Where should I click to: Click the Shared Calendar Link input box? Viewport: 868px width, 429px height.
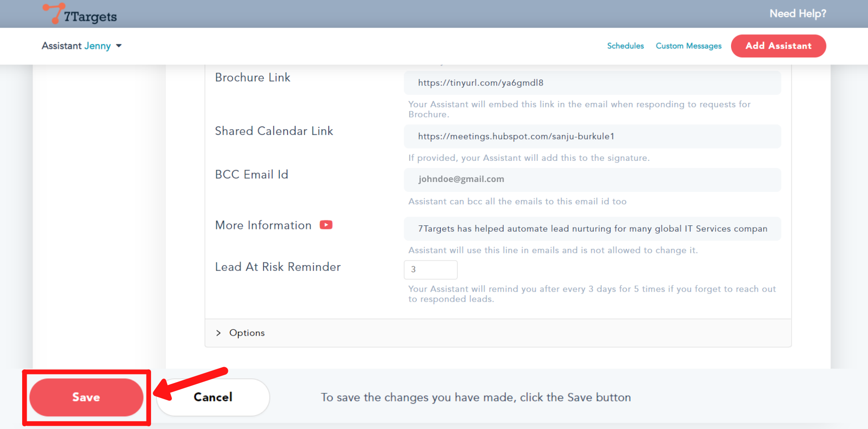(592, 136)
